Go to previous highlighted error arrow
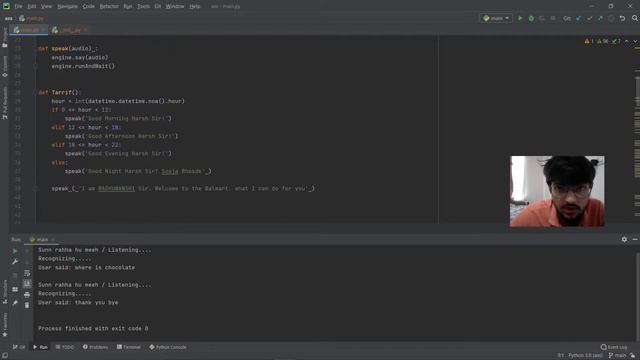 click(627, 41)
